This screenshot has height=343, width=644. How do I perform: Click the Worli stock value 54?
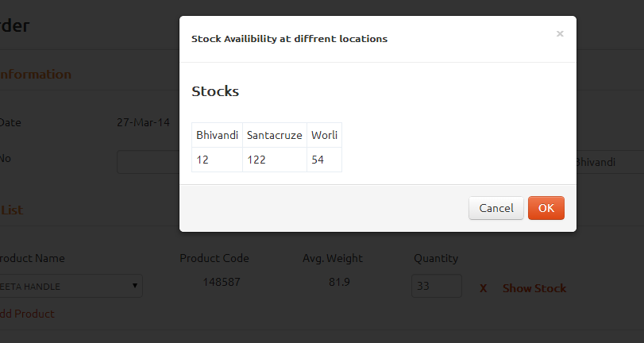(x=318, y=160)
